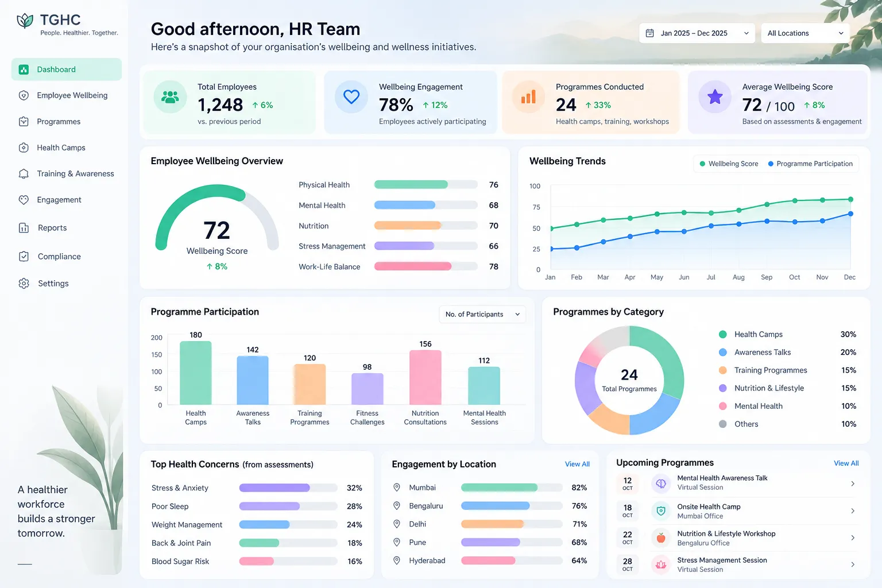
Task: Click the Wellbeing Engagement heart icon
Action: coord(351,97)
